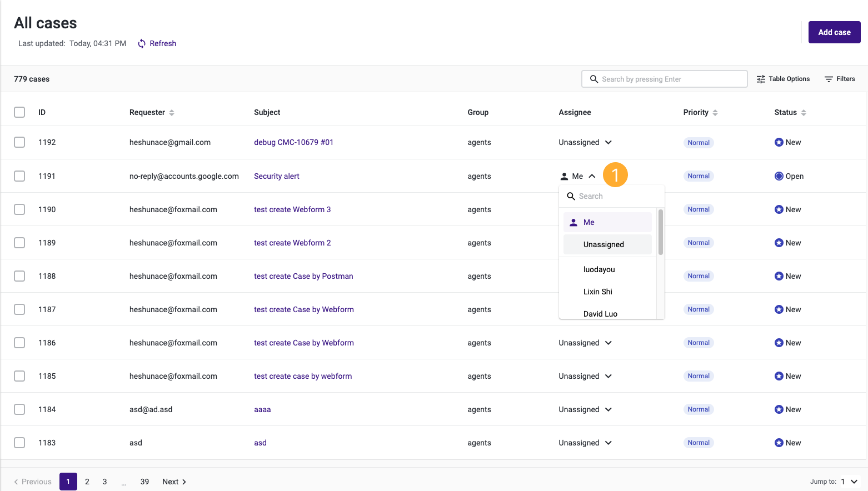This screenshot has width=868, height=491.
Task: Click the Add case button
Action: click(834, 32)
